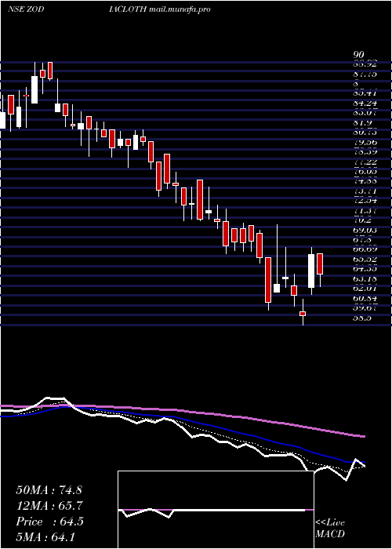
Task: Click the IACLOTH mail.munafa.pro header text
Action: (160, 9)
